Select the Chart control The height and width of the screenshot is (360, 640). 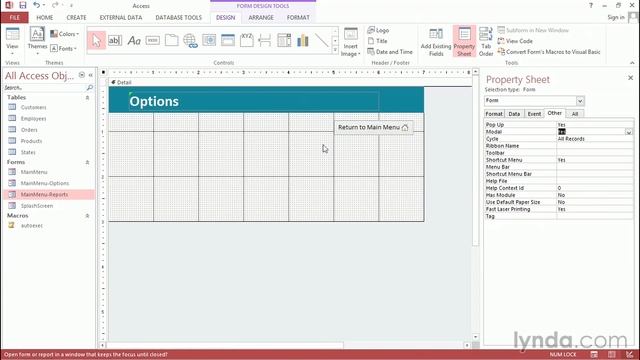coord(303,40)
